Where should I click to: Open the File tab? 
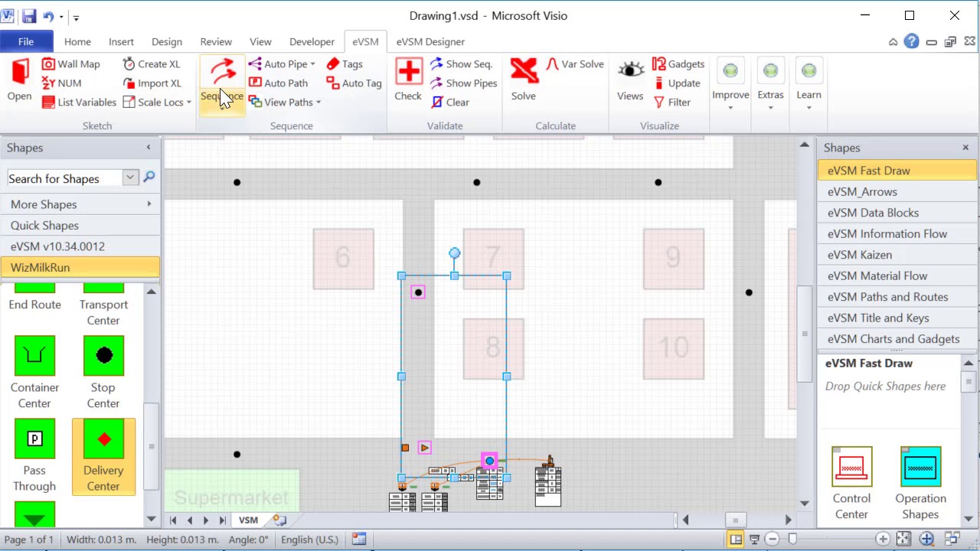click(26, 41)
